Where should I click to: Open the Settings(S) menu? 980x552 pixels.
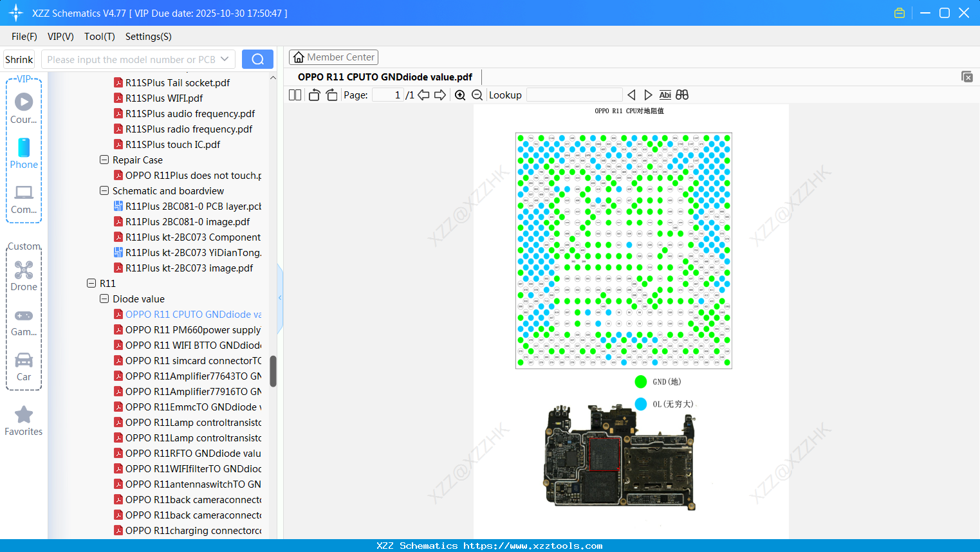click(149, 37)
